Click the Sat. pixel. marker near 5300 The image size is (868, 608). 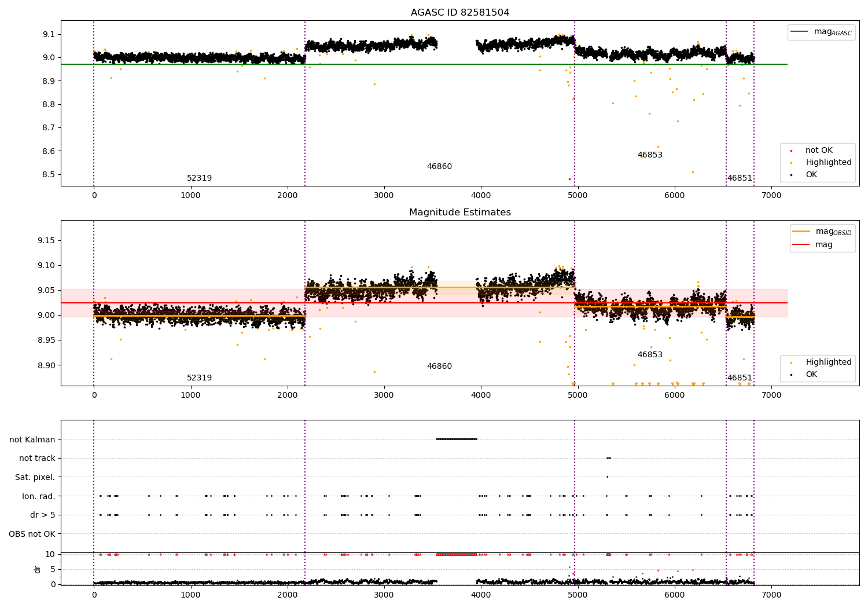click(607, 477)
